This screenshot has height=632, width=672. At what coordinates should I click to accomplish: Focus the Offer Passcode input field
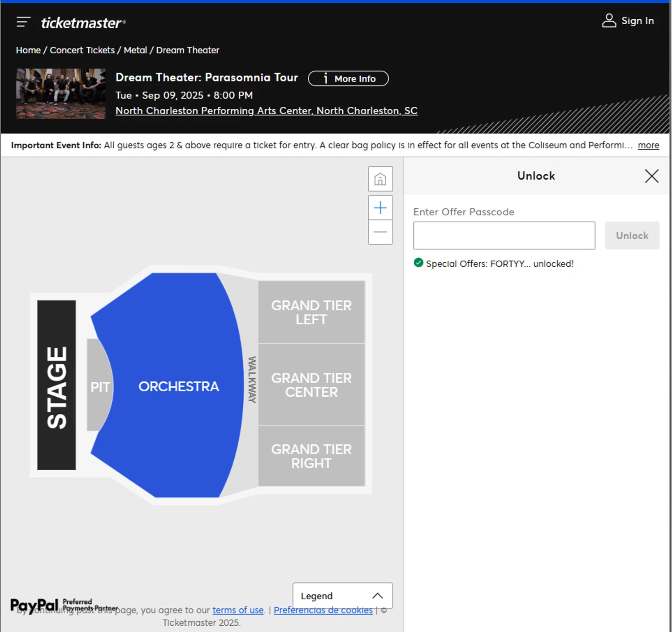pos(504,235)
